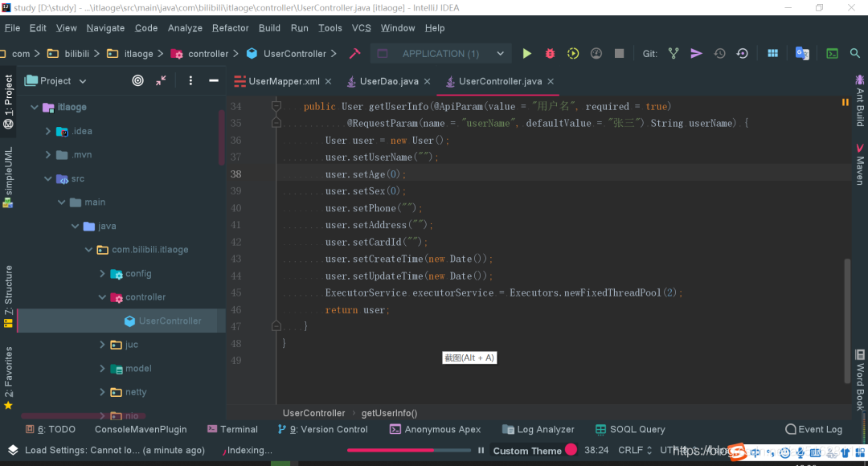This screenshot has height=466, width=868.
Task: Open Project panel options three-dot menu
Action: point(190,81)
